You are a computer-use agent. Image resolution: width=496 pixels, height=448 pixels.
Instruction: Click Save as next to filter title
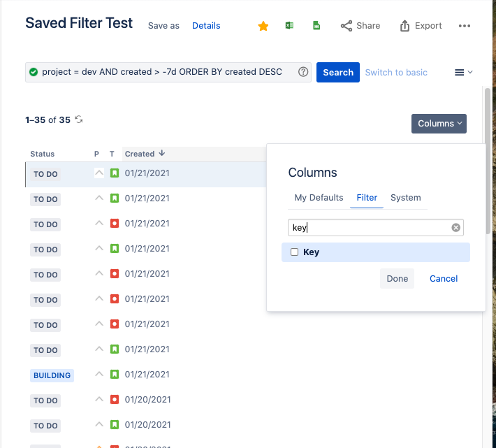point(163,26)
